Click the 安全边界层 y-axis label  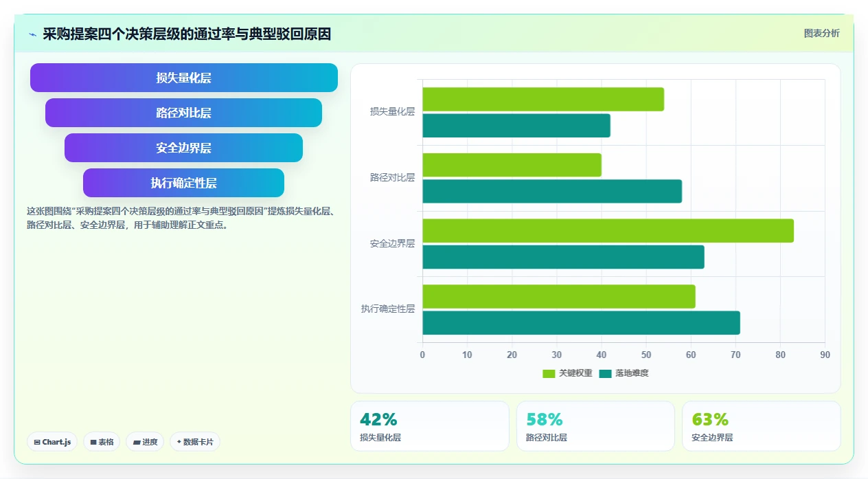tap(392, 243)
